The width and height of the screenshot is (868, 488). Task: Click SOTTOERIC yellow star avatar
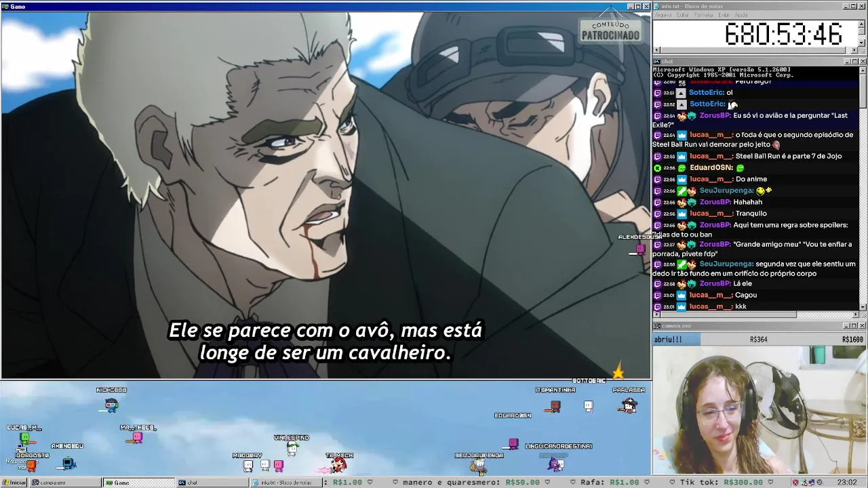pyautogui.click(x=618, y=371)
